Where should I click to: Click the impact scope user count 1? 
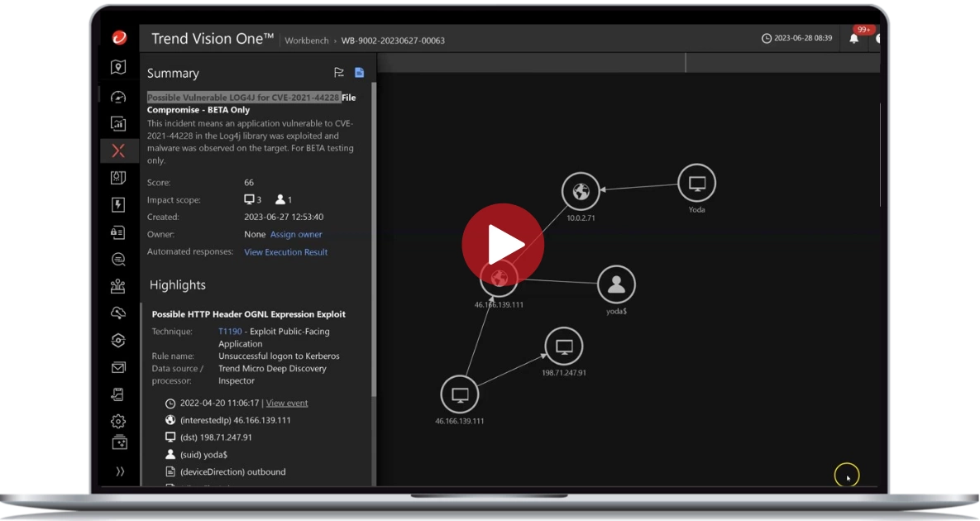[283, 199]
